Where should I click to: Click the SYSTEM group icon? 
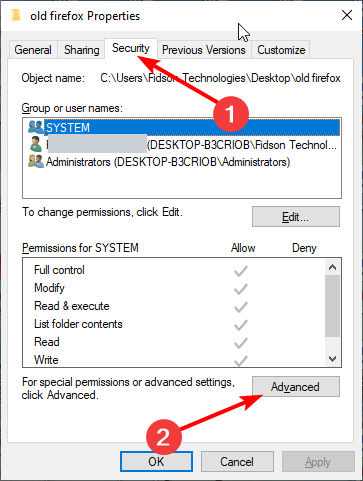pos(36,127)
